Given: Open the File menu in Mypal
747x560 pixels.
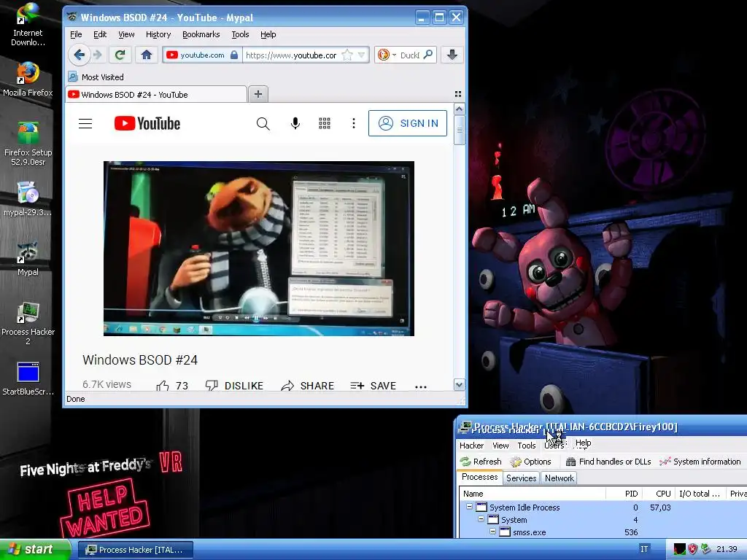Looking at the screenshot, I should pos(76,34).
